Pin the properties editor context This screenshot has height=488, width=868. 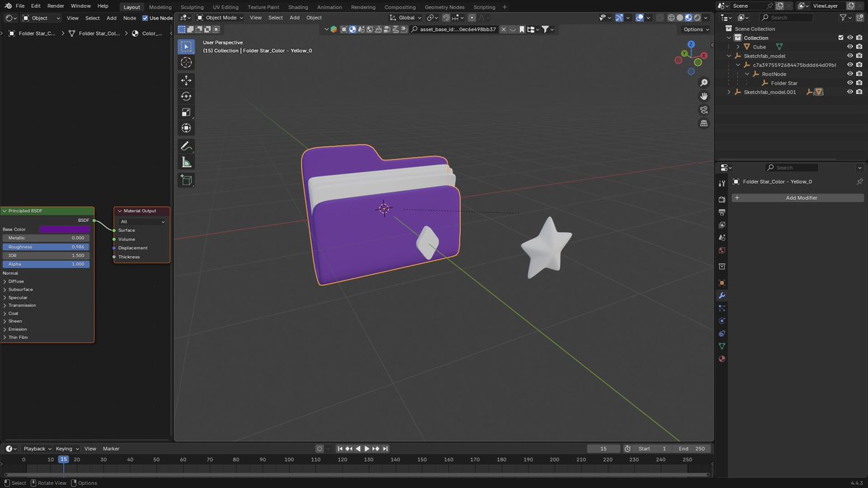859,181
